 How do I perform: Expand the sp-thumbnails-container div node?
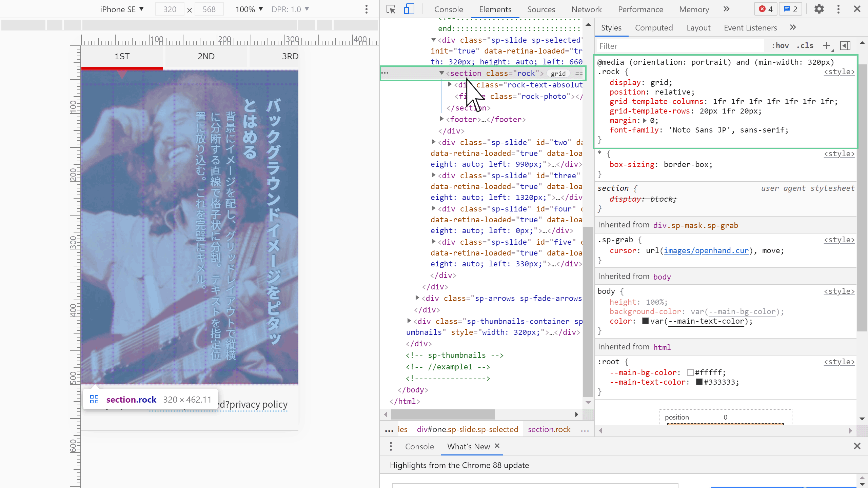409,321
